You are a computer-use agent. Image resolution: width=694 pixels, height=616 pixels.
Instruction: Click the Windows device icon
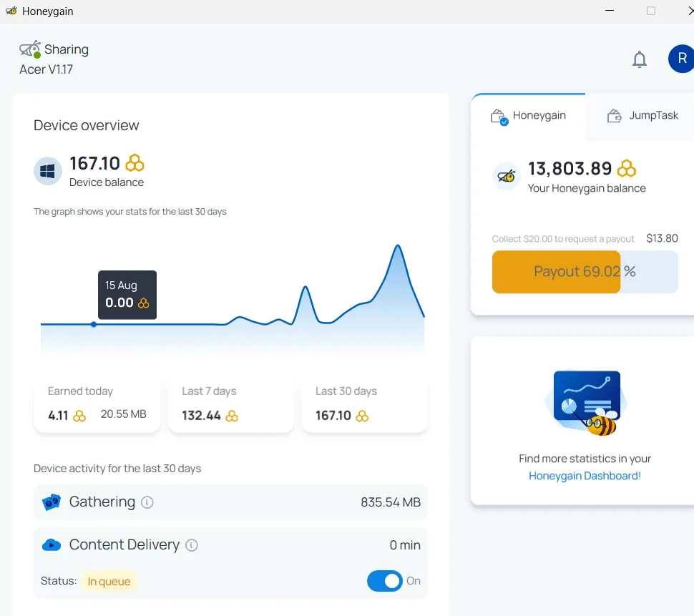(x=47, y=171)
